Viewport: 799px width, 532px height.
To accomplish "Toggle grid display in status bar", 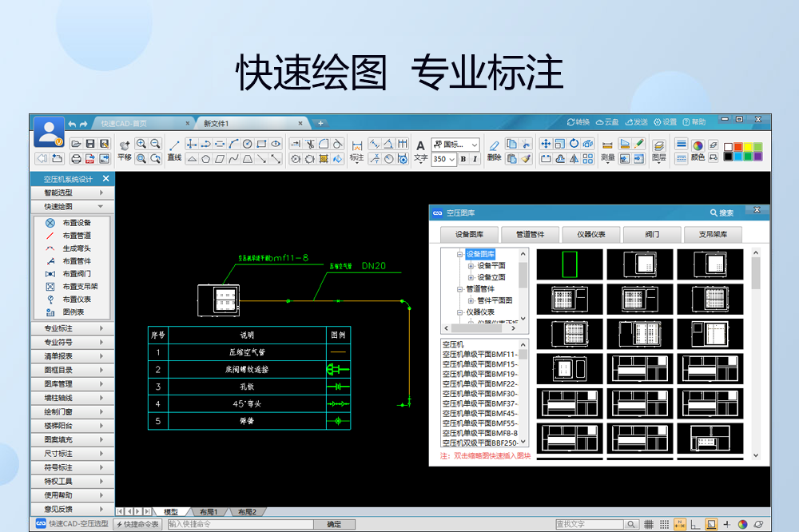I will (649, 524).
